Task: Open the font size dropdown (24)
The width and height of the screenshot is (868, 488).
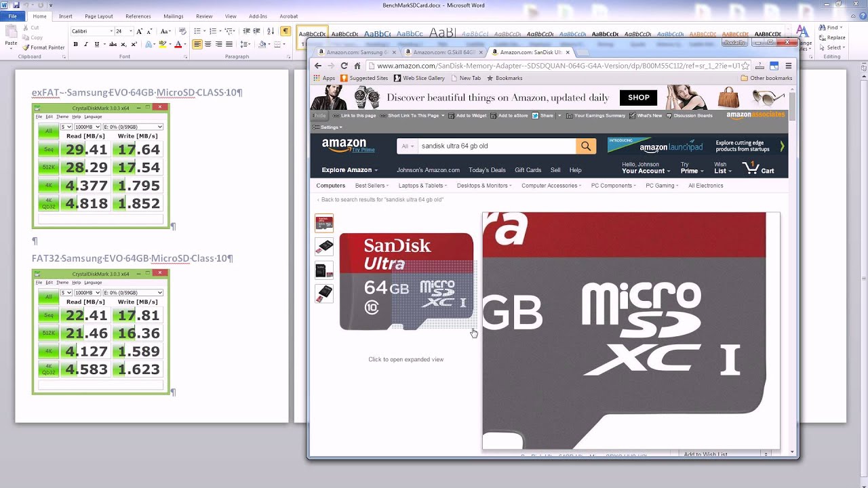Action: point(130,31)
